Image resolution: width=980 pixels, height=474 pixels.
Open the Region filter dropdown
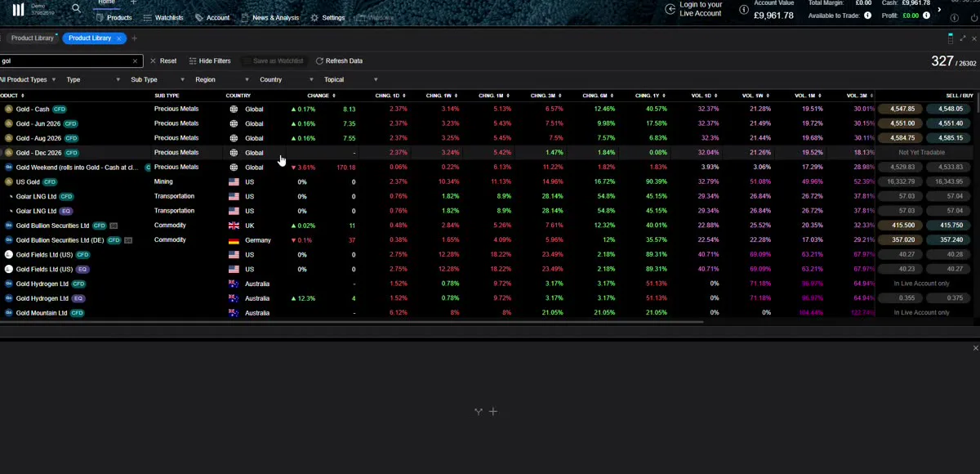point(222,79)
